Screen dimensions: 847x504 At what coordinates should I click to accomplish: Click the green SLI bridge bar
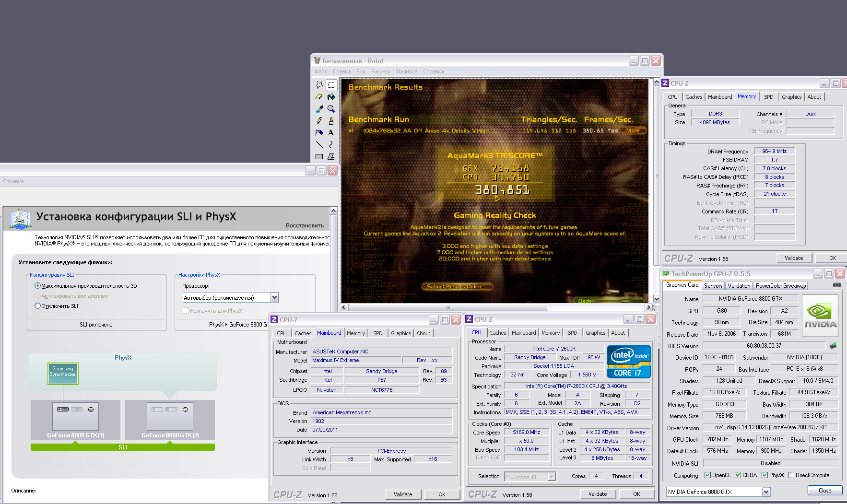pyautogui.click(x=123, y=447)
